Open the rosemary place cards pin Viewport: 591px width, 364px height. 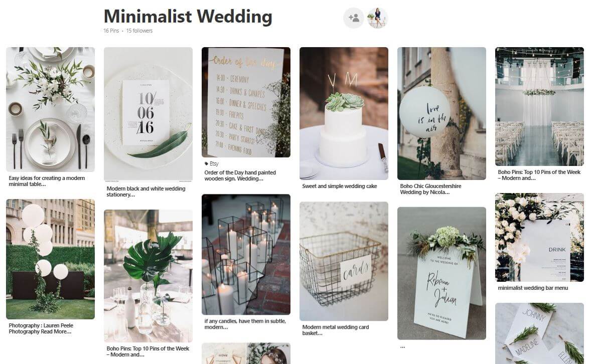click(539, 333)
